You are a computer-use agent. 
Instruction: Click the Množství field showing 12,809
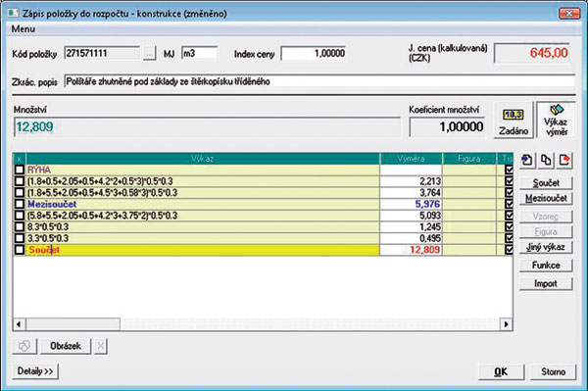point(207,126)
